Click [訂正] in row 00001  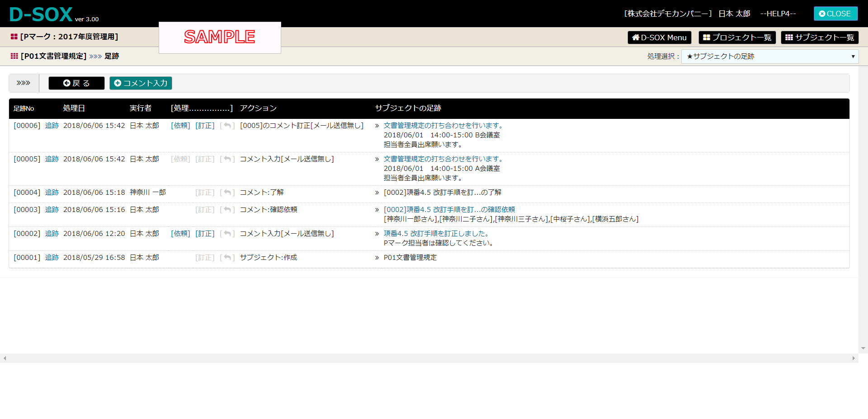pos(205,258)
